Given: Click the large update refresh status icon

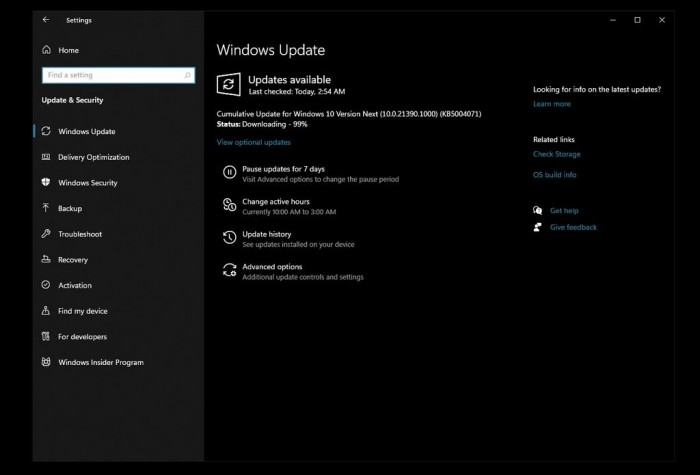Looking at the screenshot, I should point(229,84).
